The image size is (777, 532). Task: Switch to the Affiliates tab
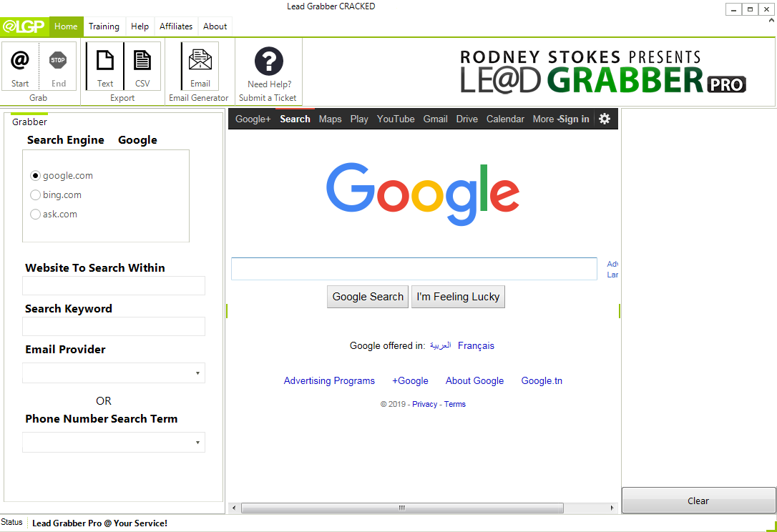point(176,26)
